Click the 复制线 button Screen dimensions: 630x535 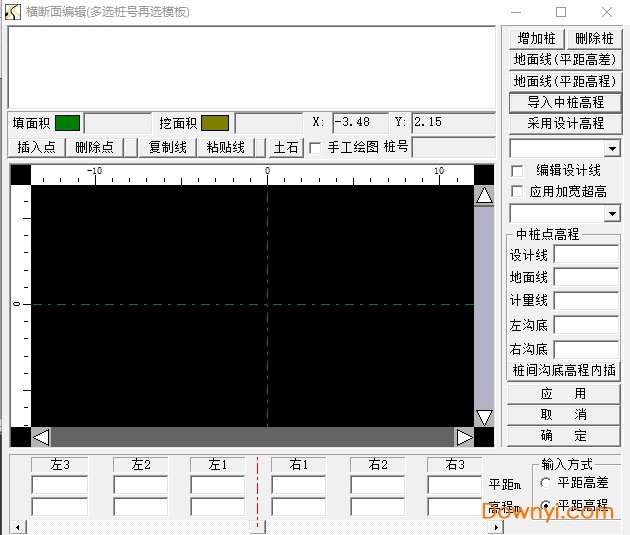tap(168, 147)
